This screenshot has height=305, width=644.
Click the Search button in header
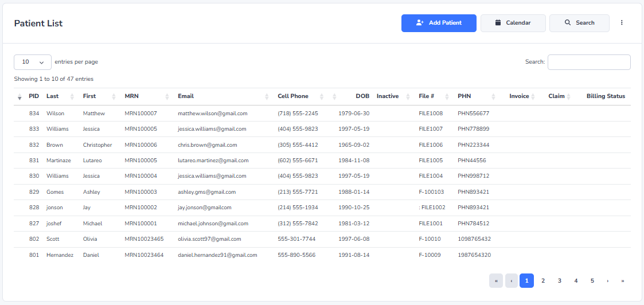[x=579, y=23]
